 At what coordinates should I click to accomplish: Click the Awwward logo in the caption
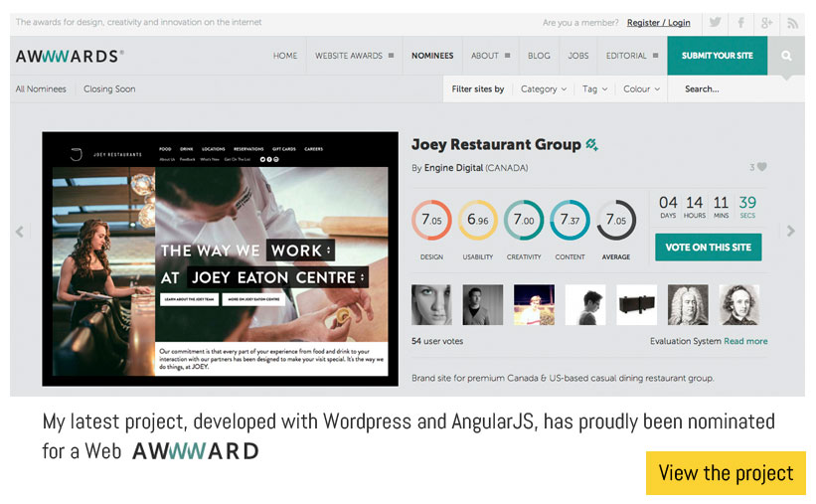tap(195, 451)
